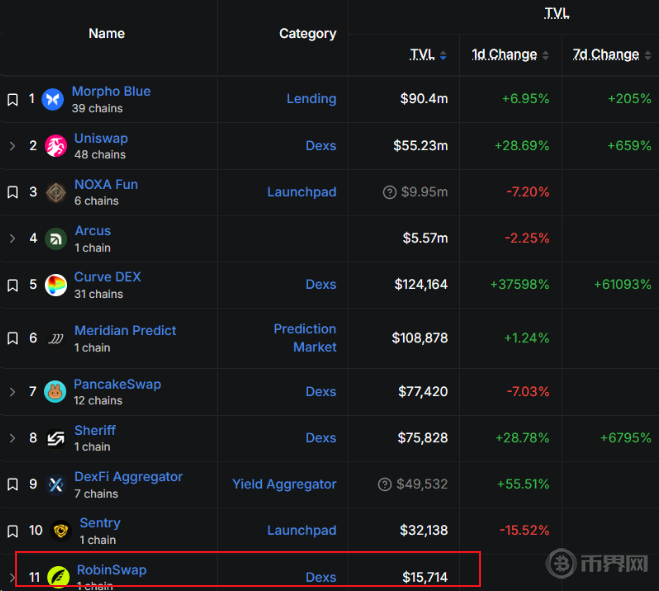The height and width of the screenshot is (591, 659).
Task: Click the Uniswap unicorn logo
Action: point(56,146)
